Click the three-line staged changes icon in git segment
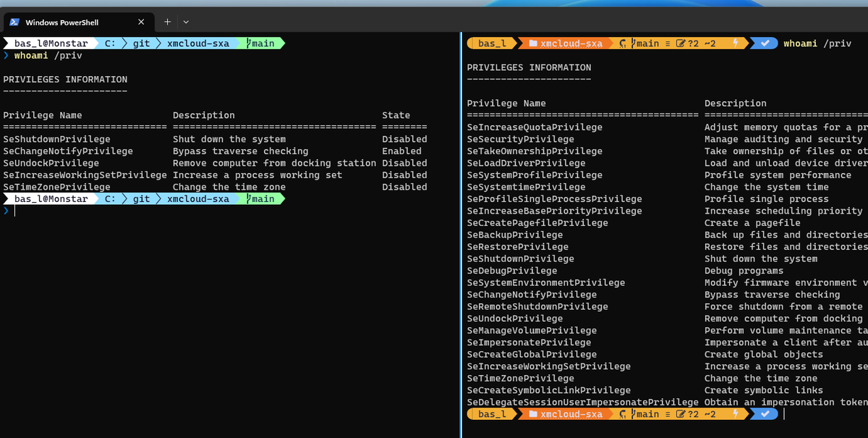 click(x=668, y=43)
